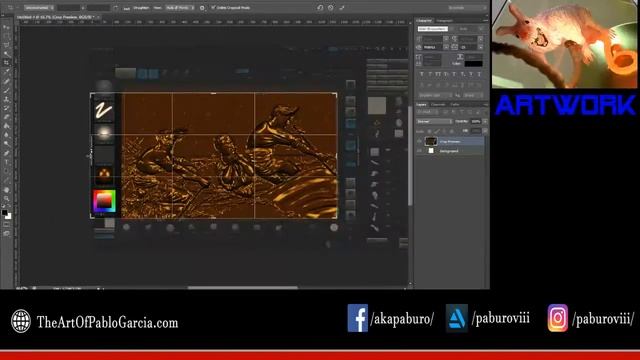The image size is (640, 360).
Task: Toggle Lock Transparent Pixels in Layers panel
Action: tap(429, 131)
